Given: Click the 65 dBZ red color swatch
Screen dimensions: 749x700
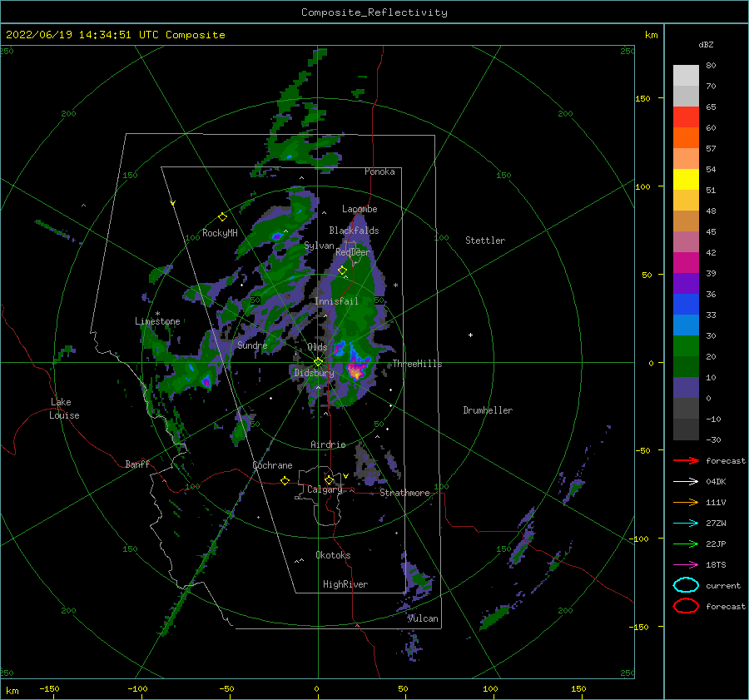Looking at the screenshot, I should tap(686, 117).
